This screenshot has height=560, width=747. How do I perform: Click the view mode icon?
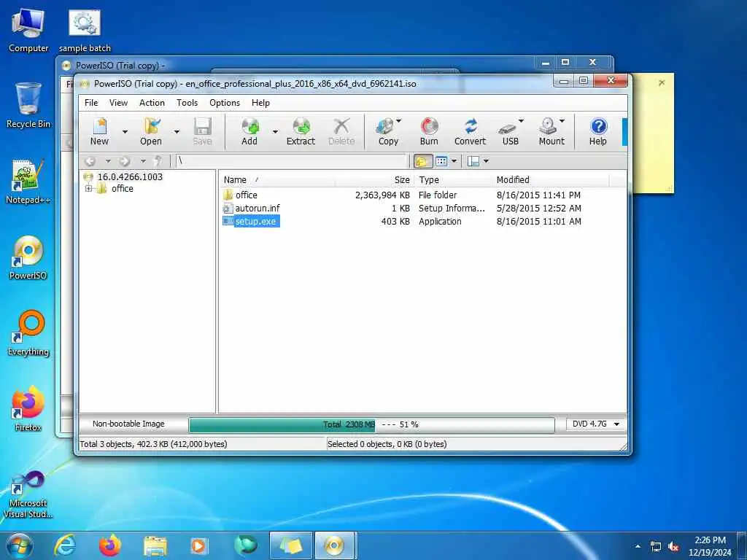[x=441, y=161]
